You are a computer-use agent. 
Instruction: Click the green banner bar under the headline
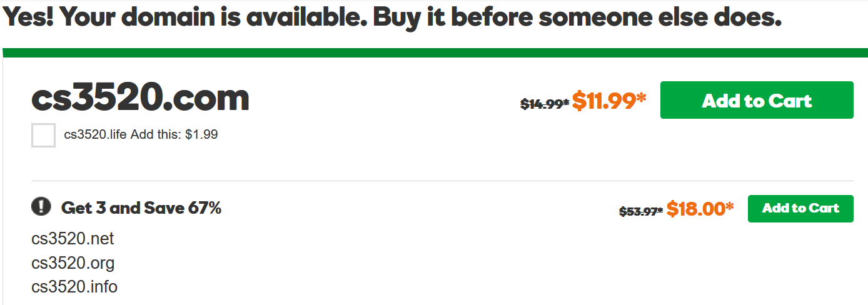[x=434, y=52]
